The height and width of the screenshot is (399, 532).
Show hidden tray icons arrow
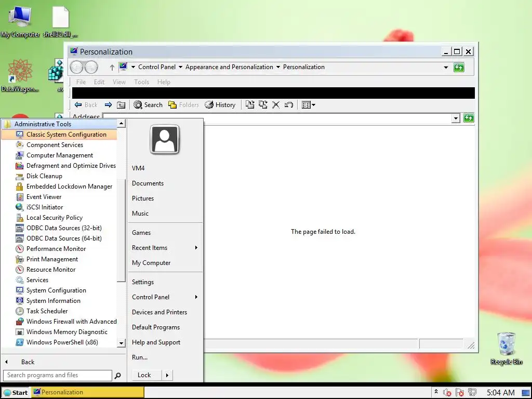pos(436,392)
